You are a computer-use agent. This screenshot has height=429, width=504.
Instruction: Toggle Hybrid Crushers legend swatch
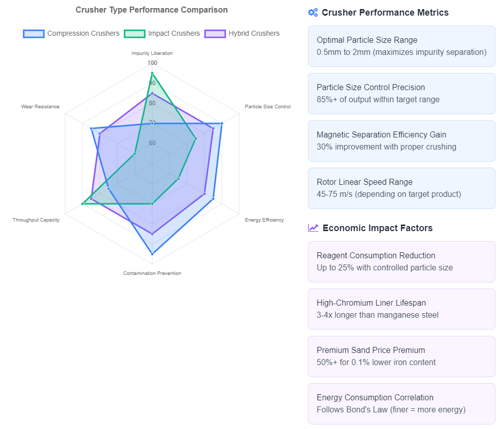(x=215, y=34)
